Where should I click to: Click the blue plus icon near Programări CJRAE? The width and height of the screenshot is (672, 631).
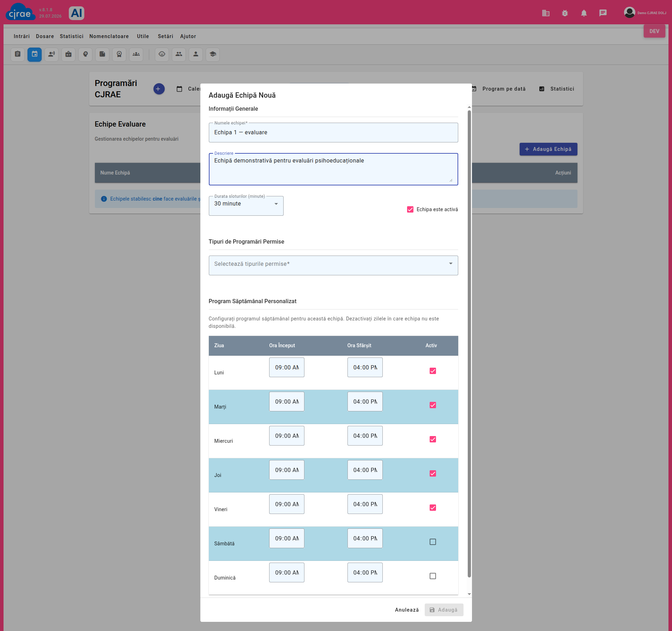pos(159,89)
